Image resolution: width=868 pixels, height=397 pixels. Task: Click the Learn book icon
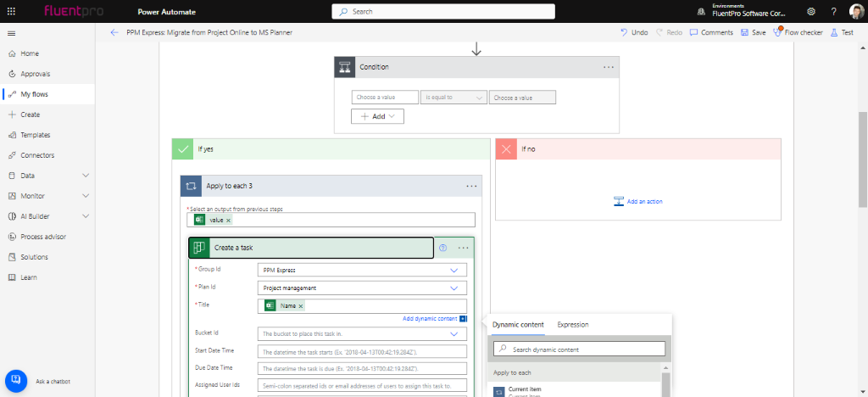(12, 277)
